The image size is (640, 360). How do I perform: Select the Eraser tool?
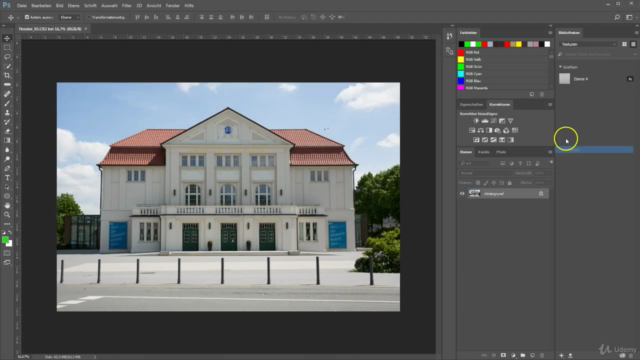pos(7,131)
